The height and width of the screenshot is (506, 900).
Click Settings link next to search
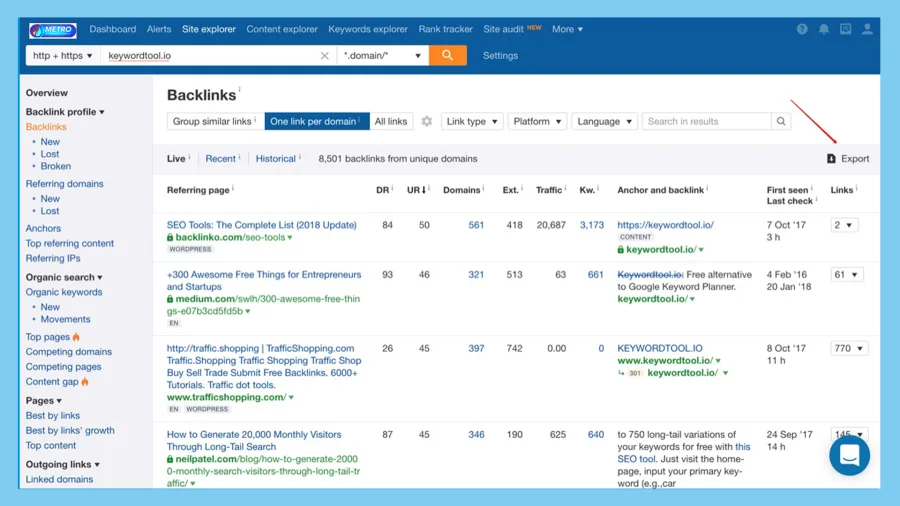point(501,56)
